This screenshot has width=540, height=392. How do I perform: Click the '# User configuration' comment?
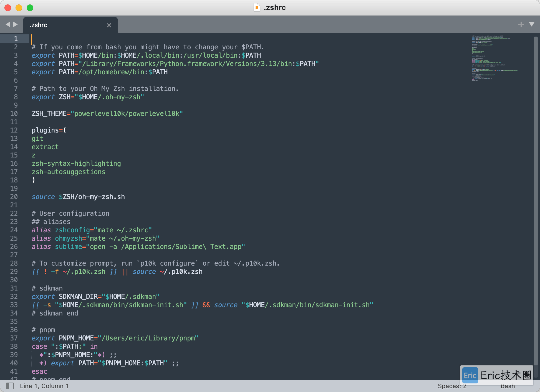point(70,213)
